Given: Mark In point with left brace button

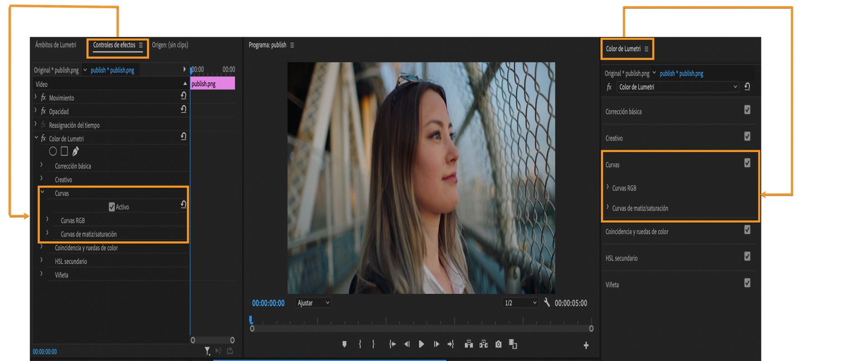Looking at the screenshot, I should (x=360, y=344).
